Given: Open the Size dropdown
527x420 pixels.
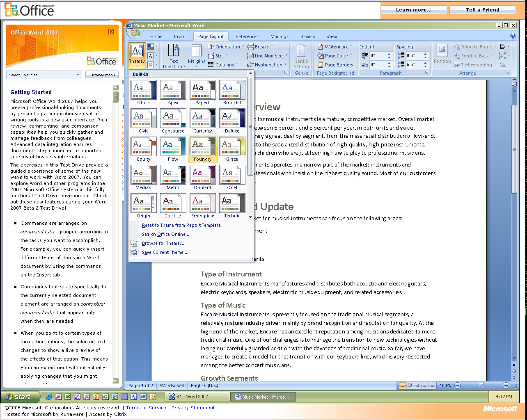Looking at the screenshot, I should [x=218, y=56].
